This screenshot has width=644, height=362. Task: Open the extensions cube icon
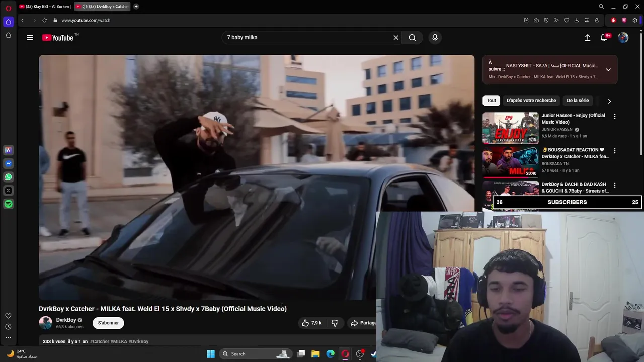[x=635, y=20]
